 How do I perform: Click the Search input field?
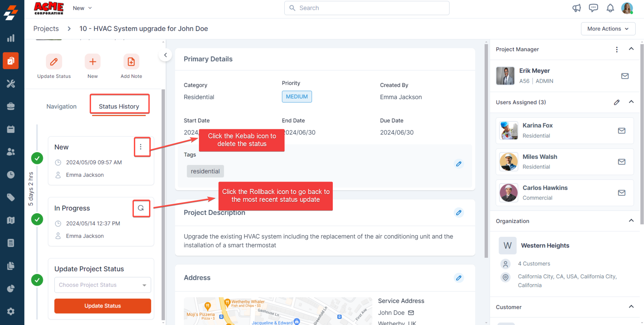coord(367,8)
